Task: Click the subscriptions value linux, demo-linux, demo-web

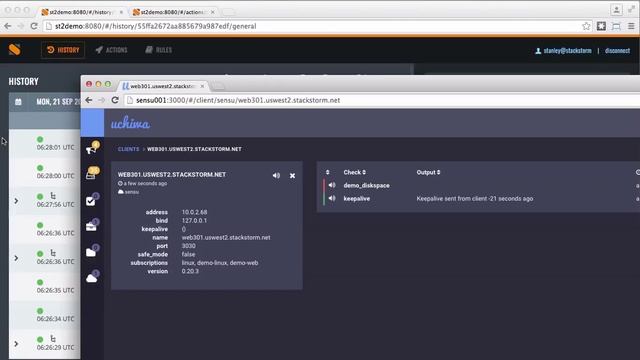Action: [220, 263]
